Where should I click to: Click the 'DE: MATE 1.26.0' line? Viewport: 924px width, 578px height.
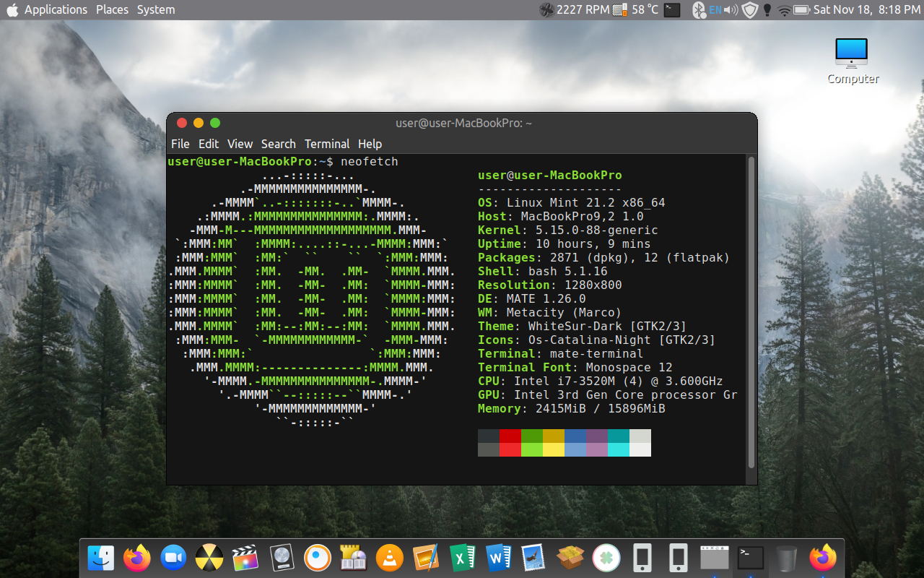click(532, 299)
